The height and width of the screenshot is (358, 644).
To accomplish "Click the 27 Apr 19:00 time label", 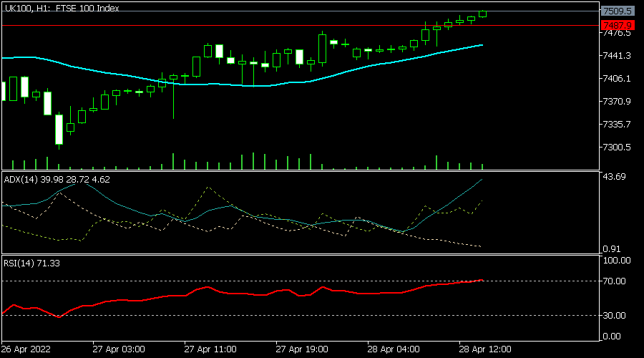I will click(302, 349).
